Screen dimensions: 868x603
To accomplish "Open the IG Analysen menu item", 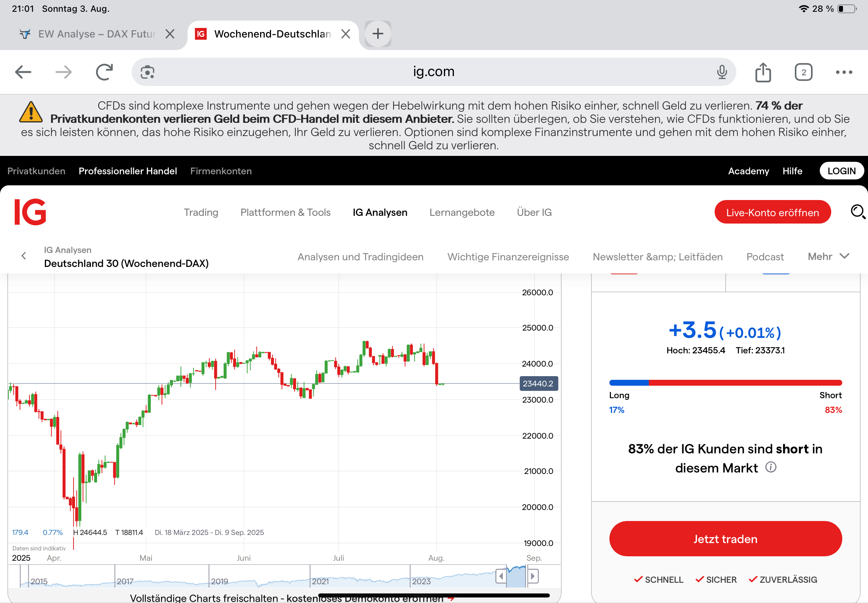I will click(380, 212).
